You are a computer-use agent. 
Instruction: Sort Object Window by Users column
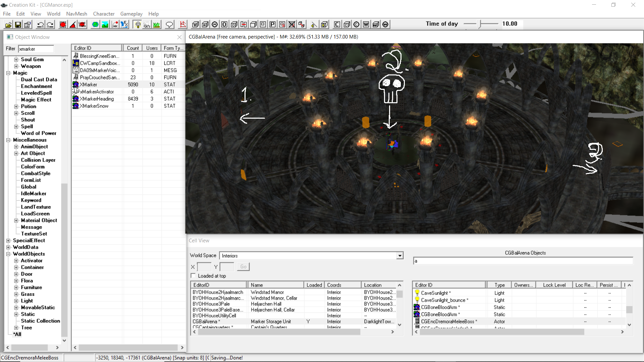(152, 48)
